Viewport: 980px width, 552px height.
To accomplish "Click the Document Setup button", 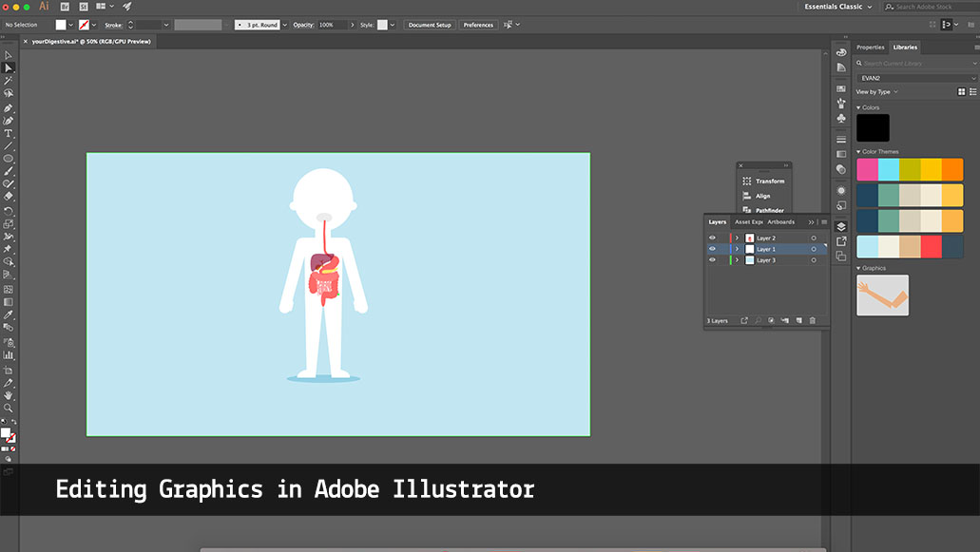I will pos(430,25).
